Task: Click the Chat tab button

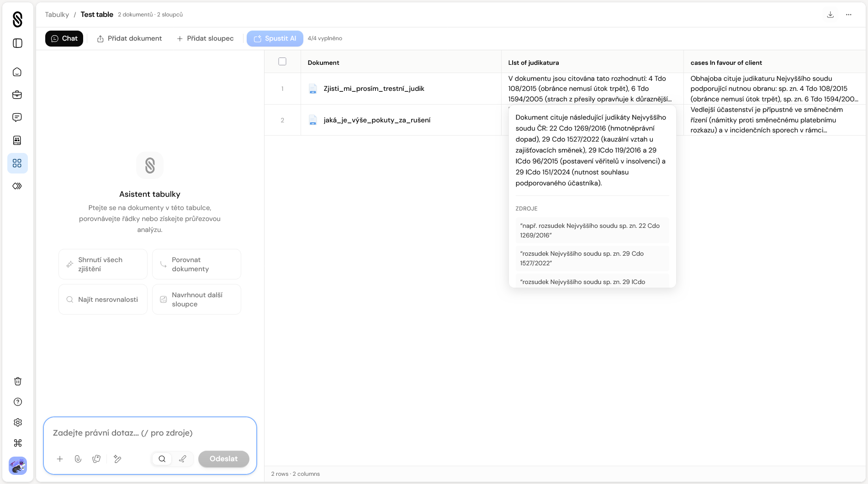Action: pos(64,38)
